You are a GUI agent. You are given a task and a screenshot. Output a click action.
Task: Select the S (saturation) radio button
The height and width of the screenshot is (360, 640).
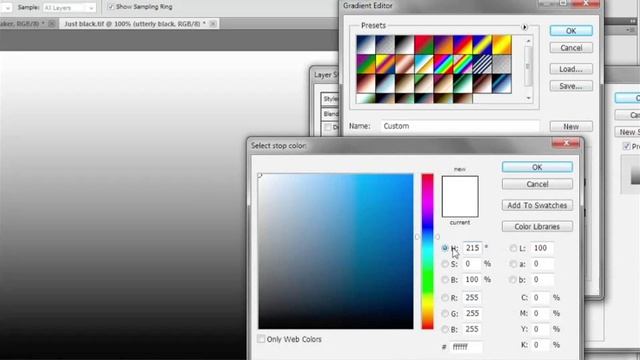pos(445,264)
